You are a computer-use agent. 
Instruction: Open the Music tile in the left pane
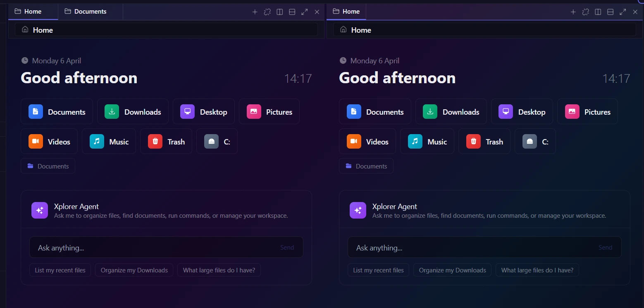pyautogui.click(x=109, y=141)
